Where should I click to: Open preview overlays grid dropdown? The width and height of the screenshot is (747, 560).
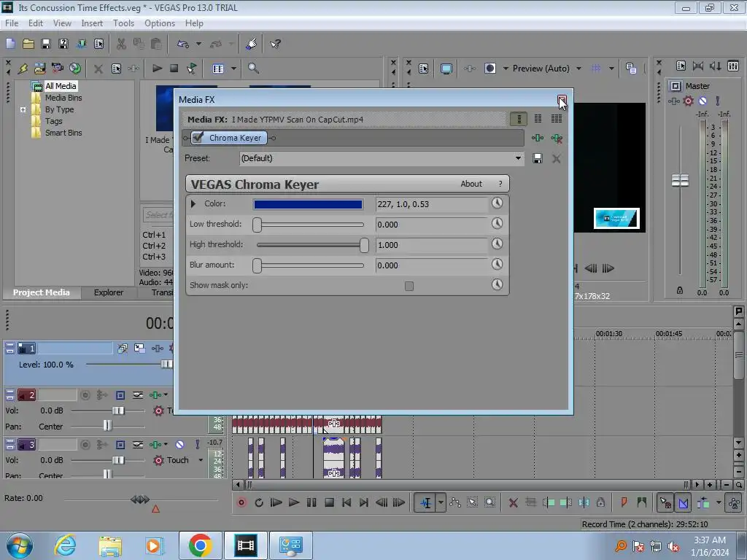point(611,69)
